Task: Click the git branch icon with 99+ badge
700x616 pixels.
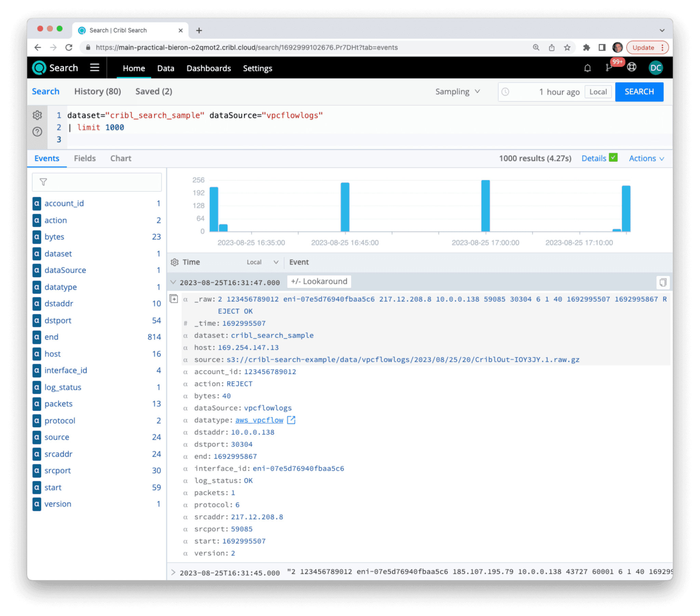Action: coord(608,68)
